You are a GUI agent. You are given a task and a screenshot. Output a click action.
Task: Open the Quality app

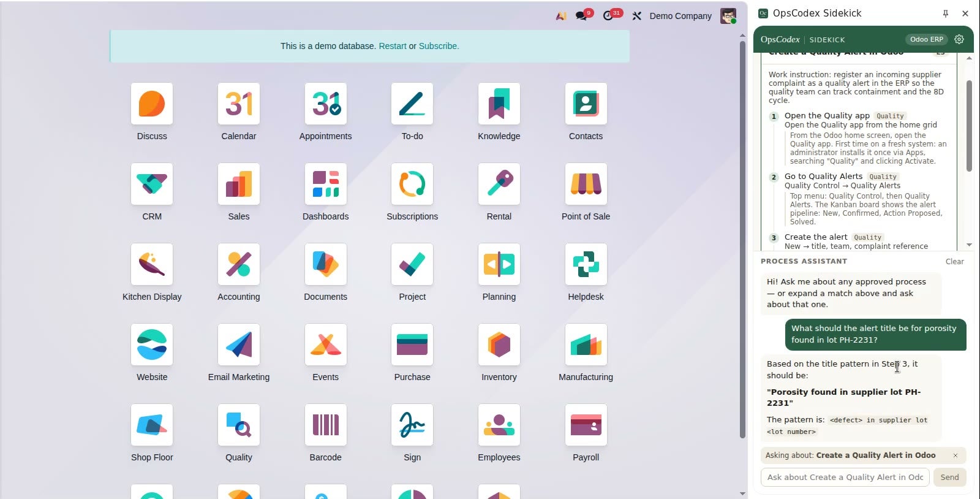coord(239,425)
